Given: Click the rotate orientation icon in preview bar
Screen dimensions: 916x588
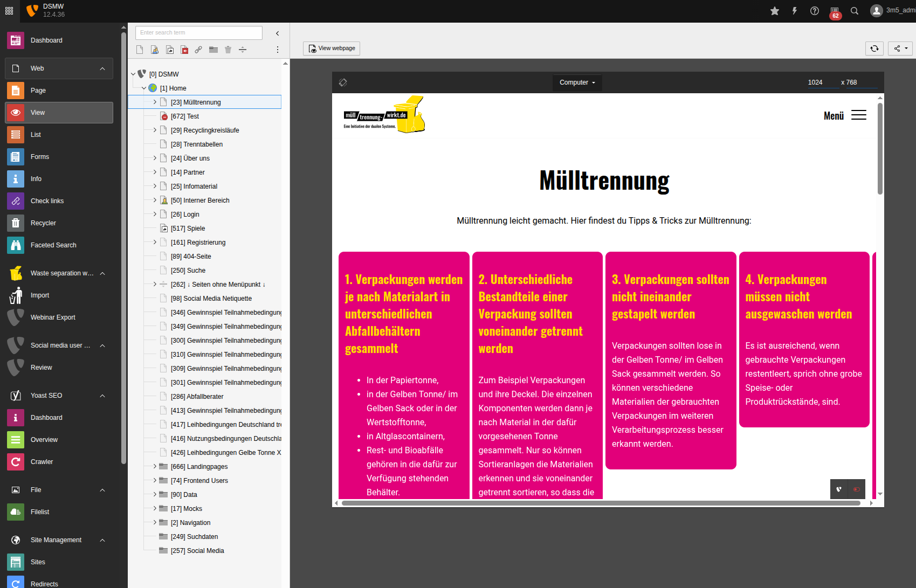Looking at the screenshot, I should [x=343, y=82].
